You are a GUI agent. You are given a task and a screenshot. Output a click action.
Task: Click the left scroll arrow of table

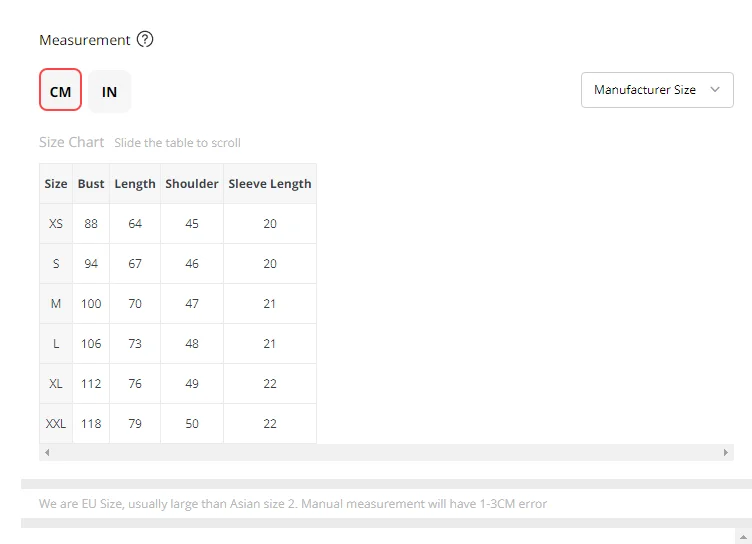point(47,453)
